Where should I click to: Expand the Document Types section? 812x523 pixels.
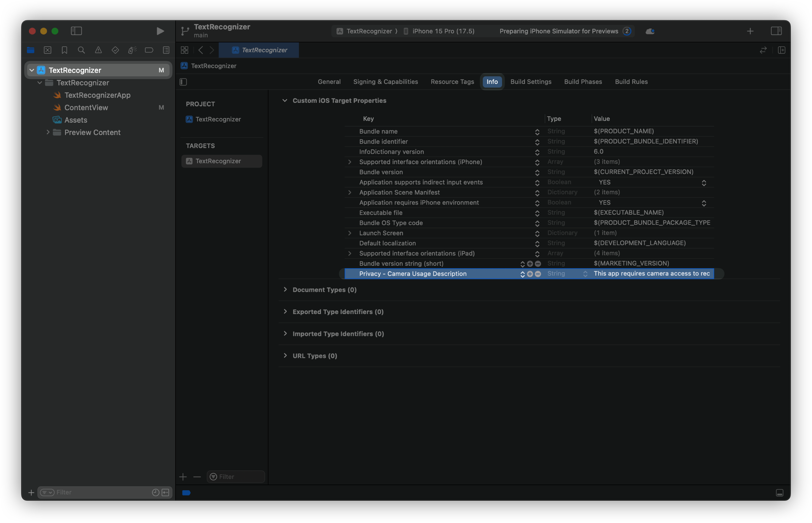point(285,289)
